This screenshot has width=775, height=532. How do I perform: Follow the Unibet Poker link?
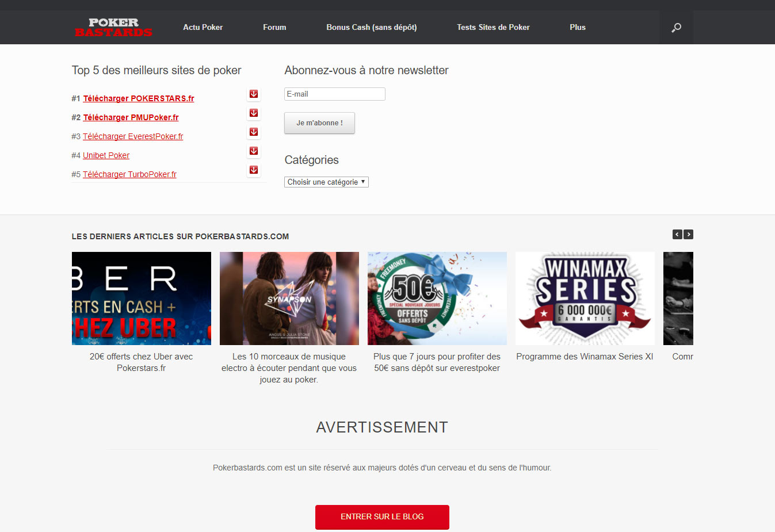(106, 155)
